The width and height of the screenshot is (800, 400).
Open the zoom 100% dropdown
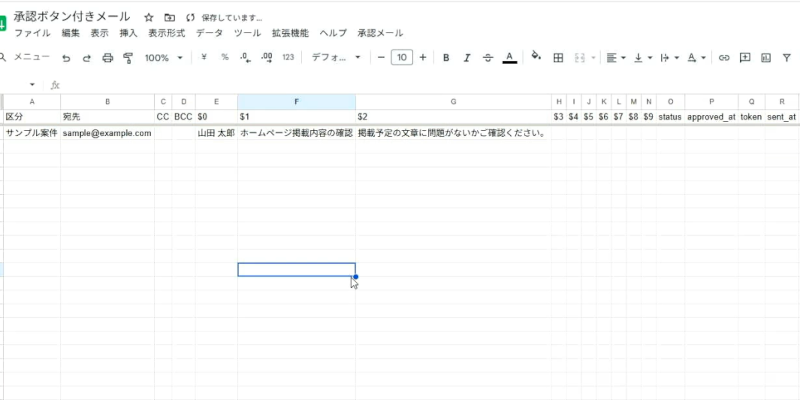point(163,58)
